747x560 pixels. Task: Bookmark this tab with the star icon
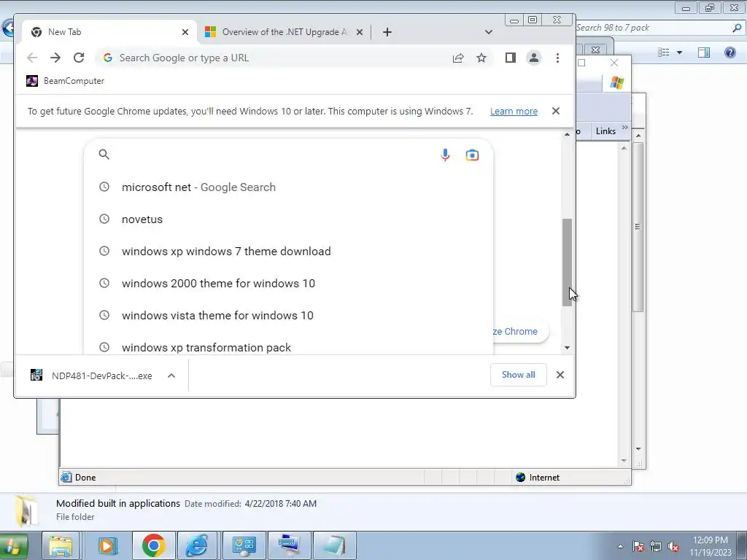coord(481,58)
